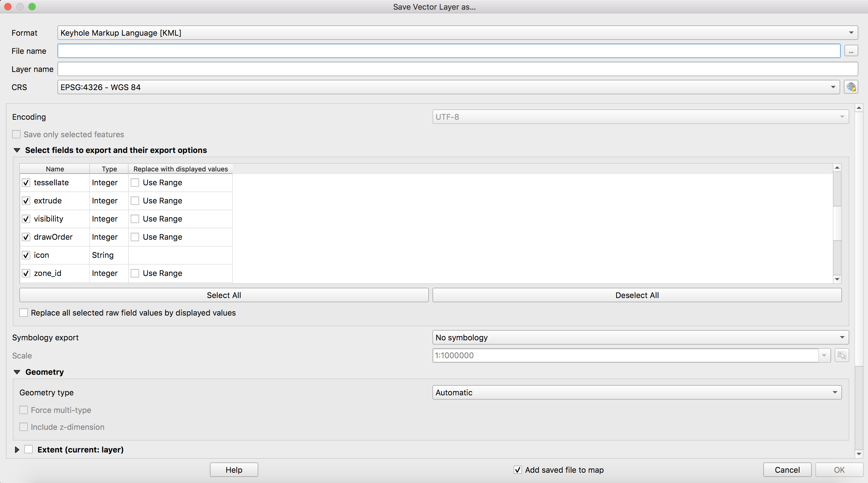Viewport: 868px width, 483px height.
Task: Open the Geometry type dropdown
Action: pyautogui.click(x=637, y=393)
